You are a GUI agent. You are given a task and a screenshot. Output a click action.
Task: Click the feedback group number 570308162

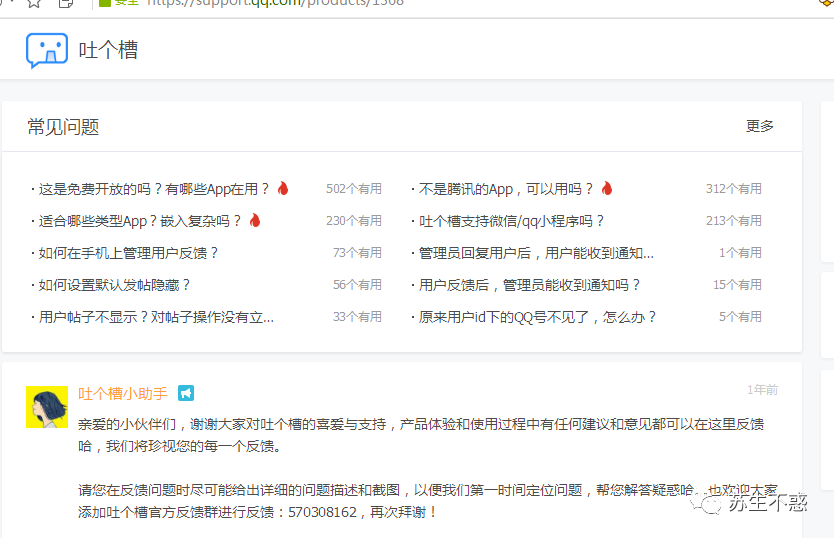coord(322,512)
